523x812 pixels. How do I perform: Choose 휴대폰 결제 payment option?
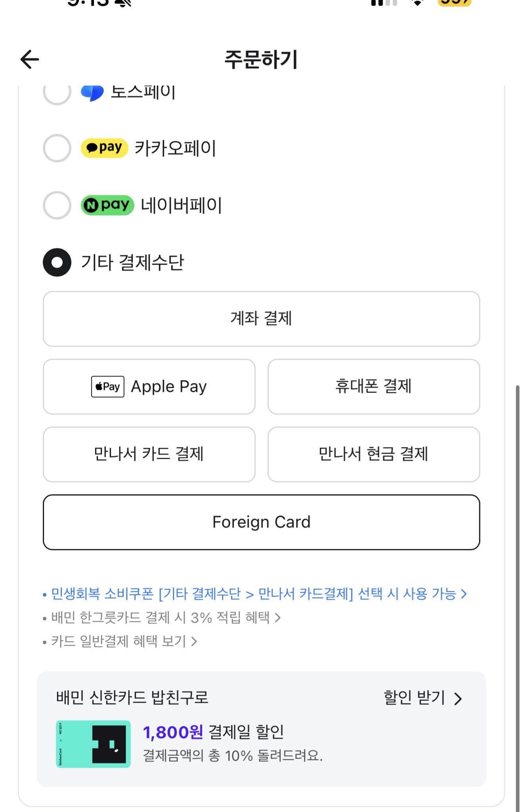[x=374, y=387]
